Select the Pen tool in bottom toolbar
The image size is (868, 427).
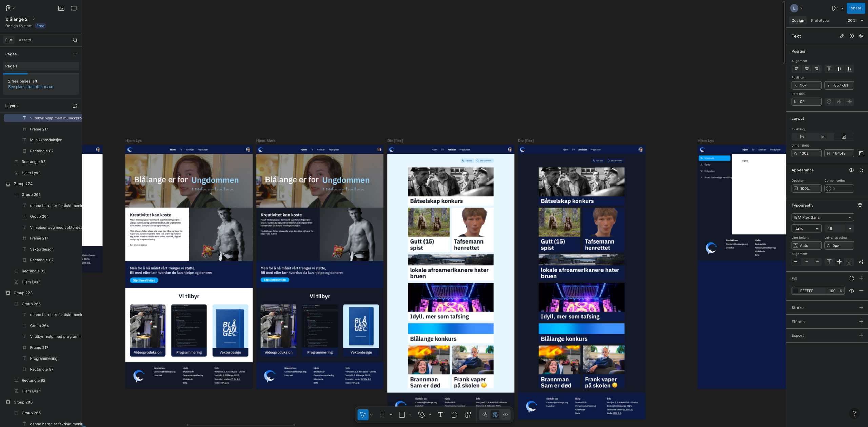click(421, 415)
